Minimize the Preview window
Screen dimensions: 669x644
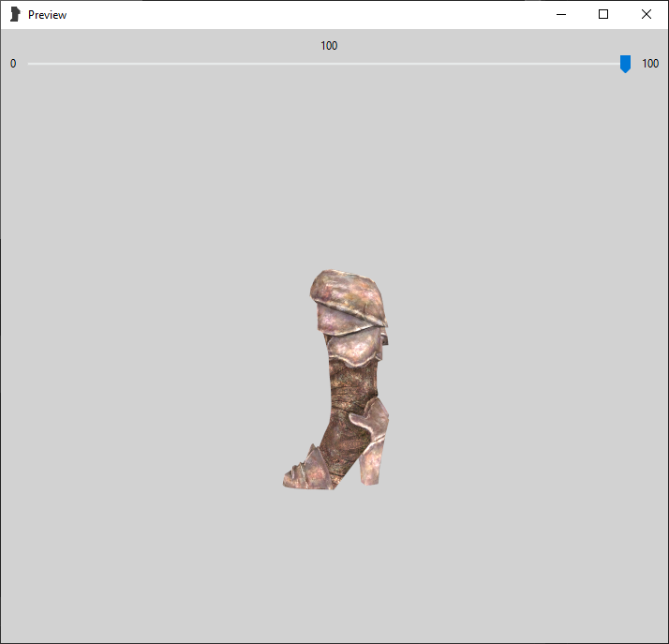(x=561, y=14)
